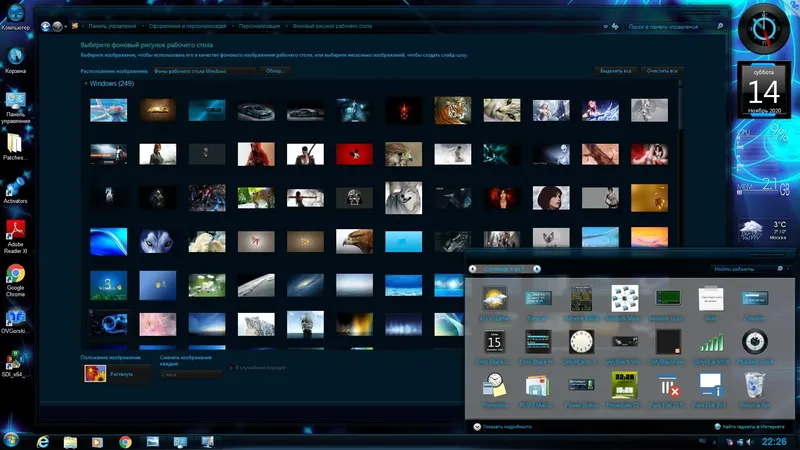Toggle the random order checkbox

coord(231,367)
